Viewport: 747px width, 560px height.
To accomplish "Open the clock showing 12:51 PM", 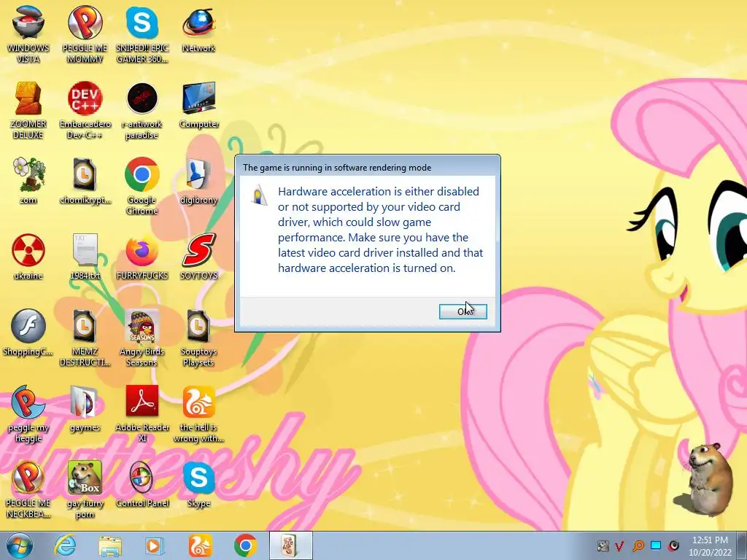I will 710,546.
